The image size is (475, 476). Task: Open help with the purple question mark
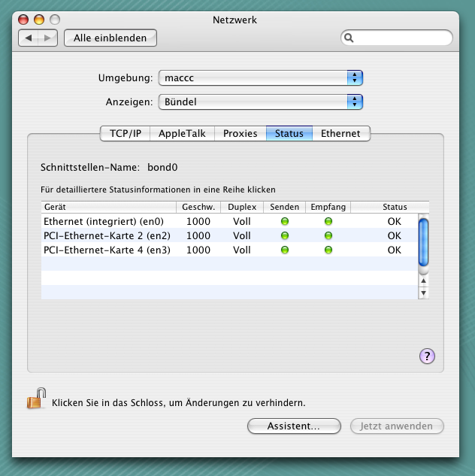427,356
